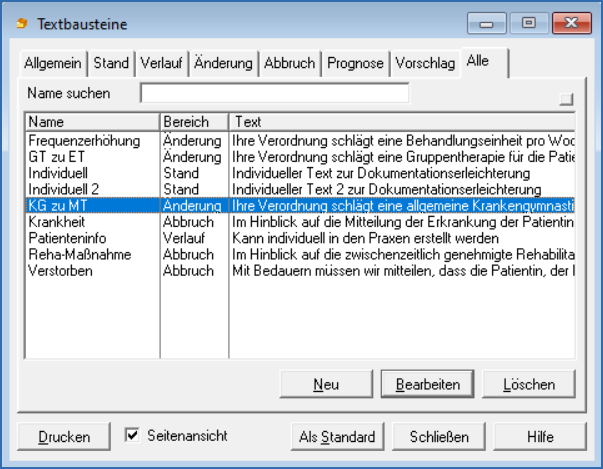Open Hilfe with the help button

[540, 437]
